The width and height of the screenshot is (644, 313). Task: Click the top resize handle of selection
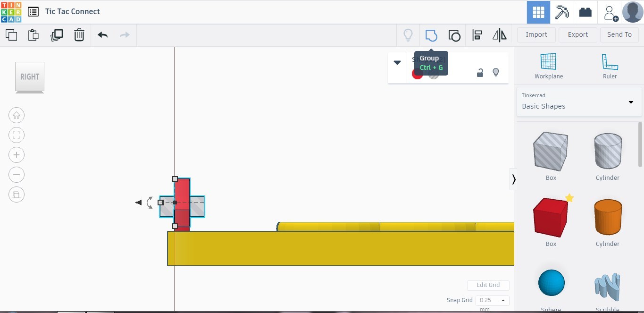point(175,179)
